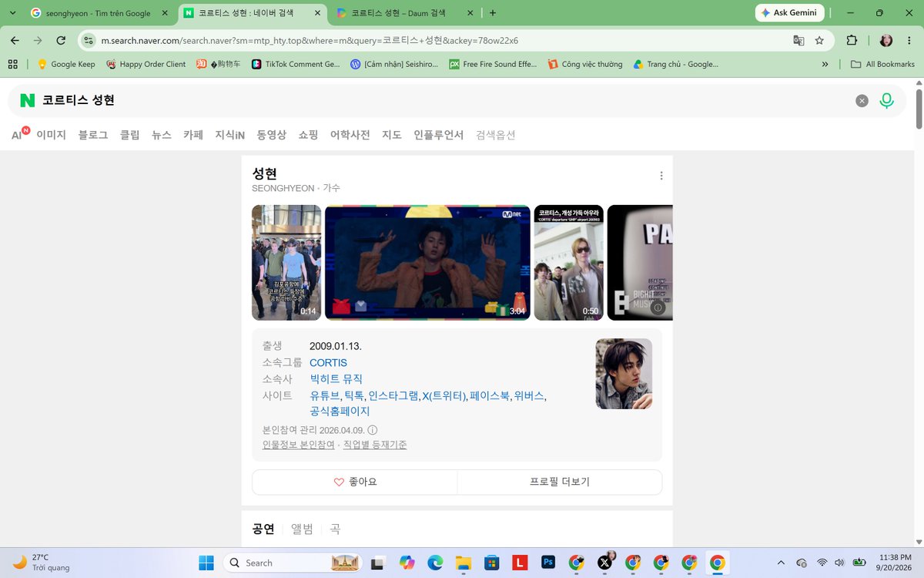The height and width of the screenshot is (578, 924).
Task: Open the CORTIS group link
Action: click(328, 363)
